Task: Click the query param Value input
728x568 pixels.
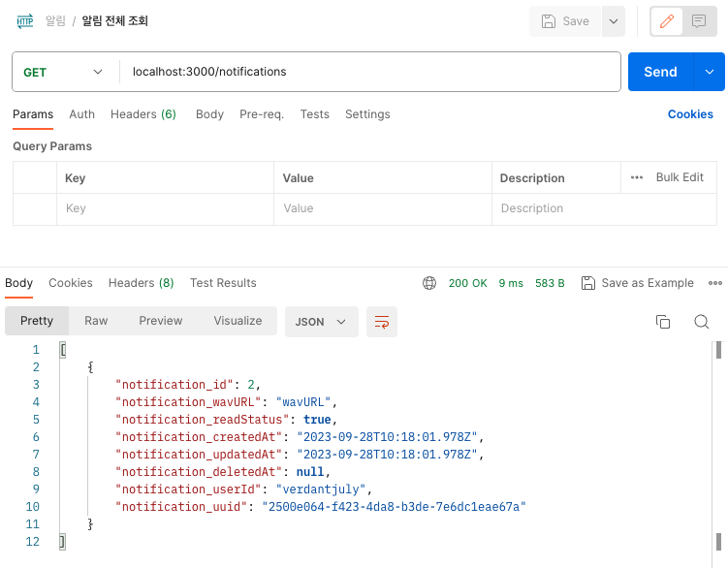Action: pos(383,208)
